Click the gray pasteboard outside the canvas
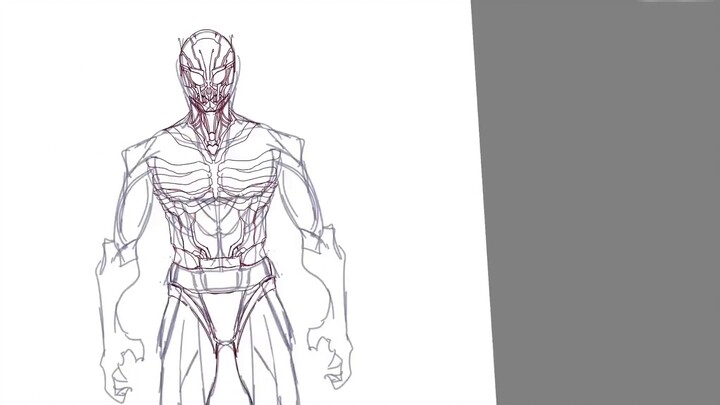 pyautogui.click(x=600, y=200)
